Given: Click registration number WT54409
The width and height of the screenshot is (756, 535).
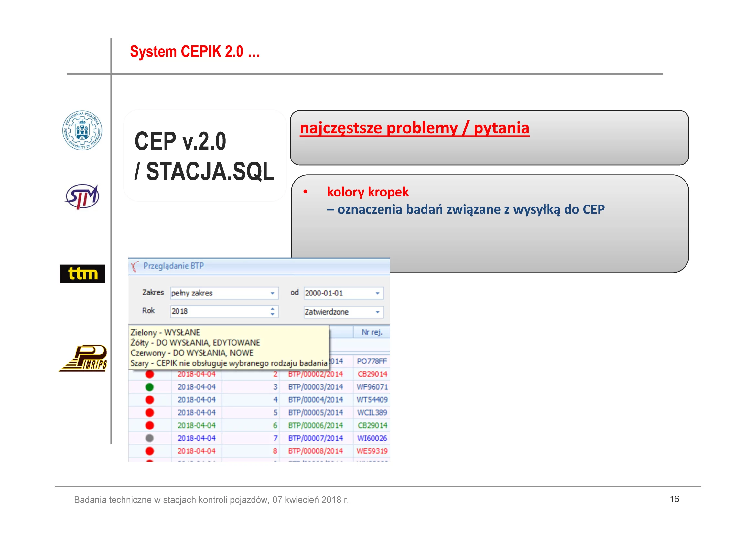Looking at the screenshot, I should click(x=373, y=400).
